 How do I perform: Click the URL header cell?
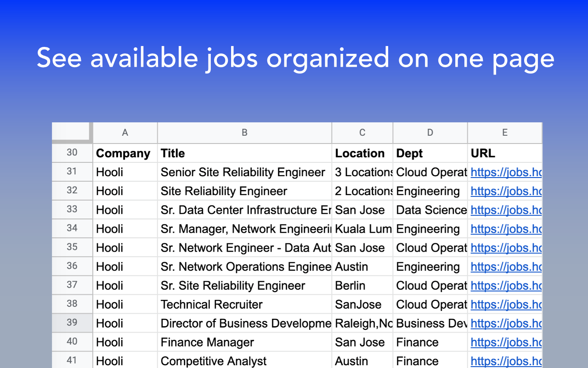505,153
